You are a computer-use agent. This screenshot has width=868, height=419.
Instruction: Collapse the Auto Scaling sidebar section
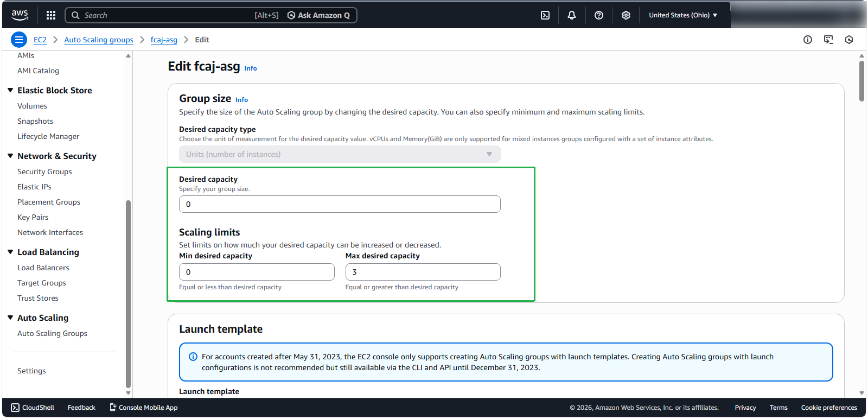tap(10, 318)
